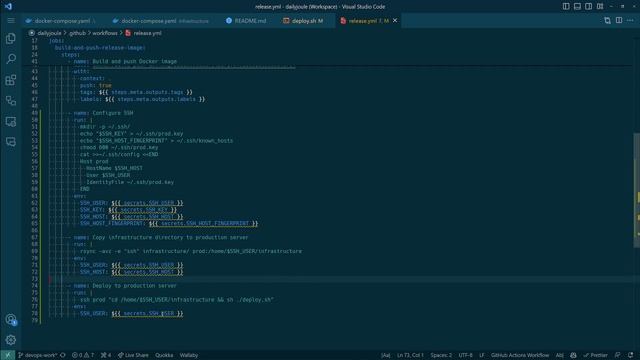Image resolution: width=640 pixels, height=360 pixels.
Task: Click the devops-work branch in the status bar
Action: [38, 355]
